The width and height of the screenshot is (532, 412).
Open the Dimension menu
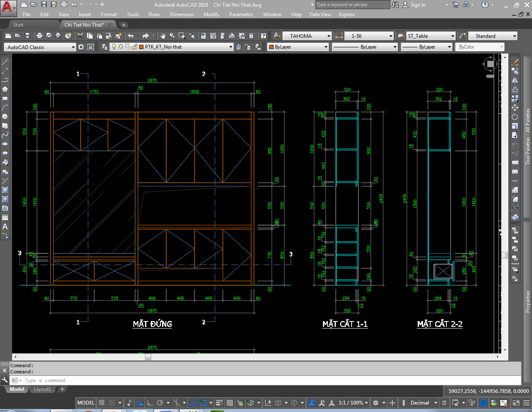coord(182,15)
